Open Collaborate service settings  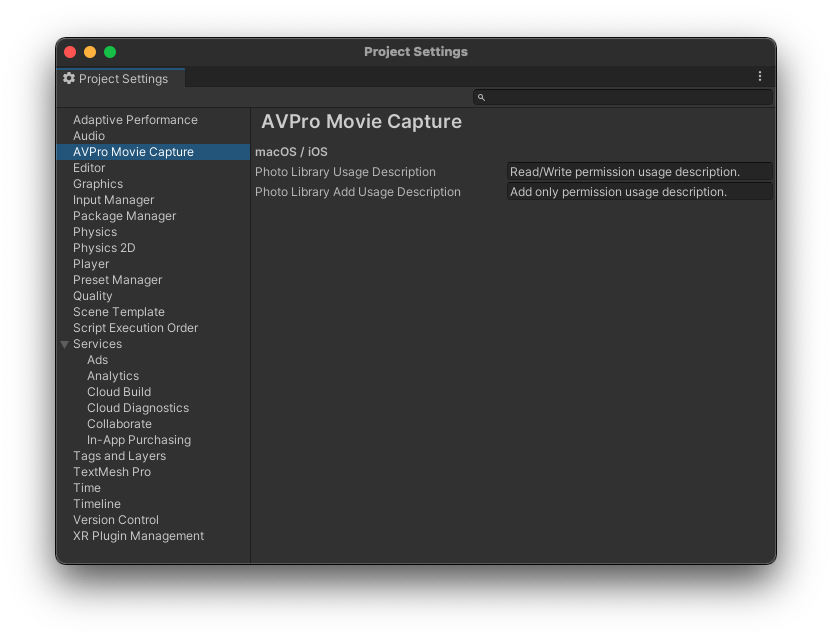click(x=119, y=424)
